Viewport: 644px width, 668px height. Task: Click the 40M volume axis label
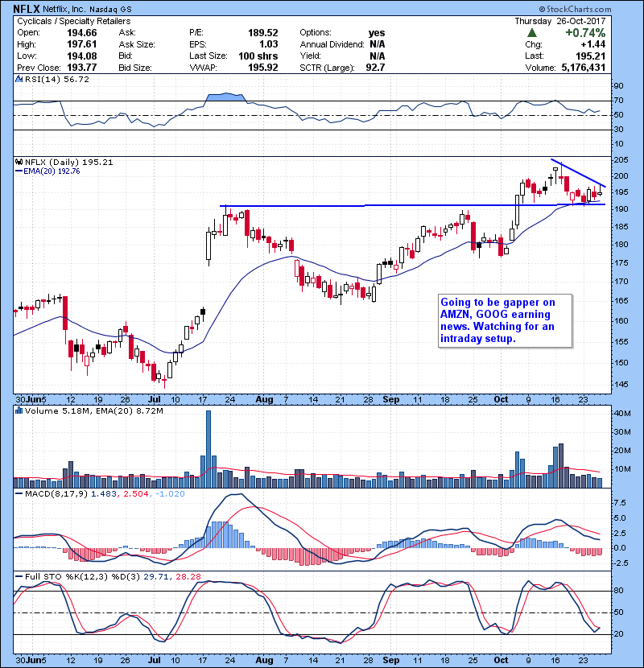click(x=621, y=413)
